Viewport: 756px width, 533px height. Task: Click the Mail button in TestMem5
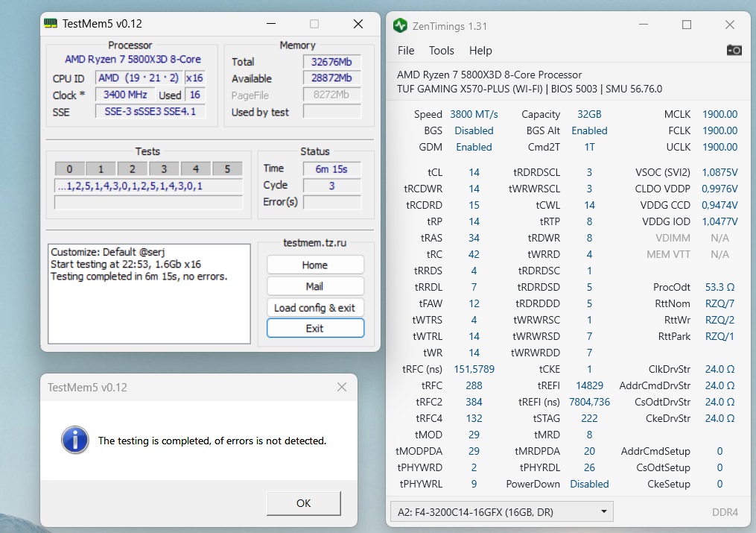315,286
